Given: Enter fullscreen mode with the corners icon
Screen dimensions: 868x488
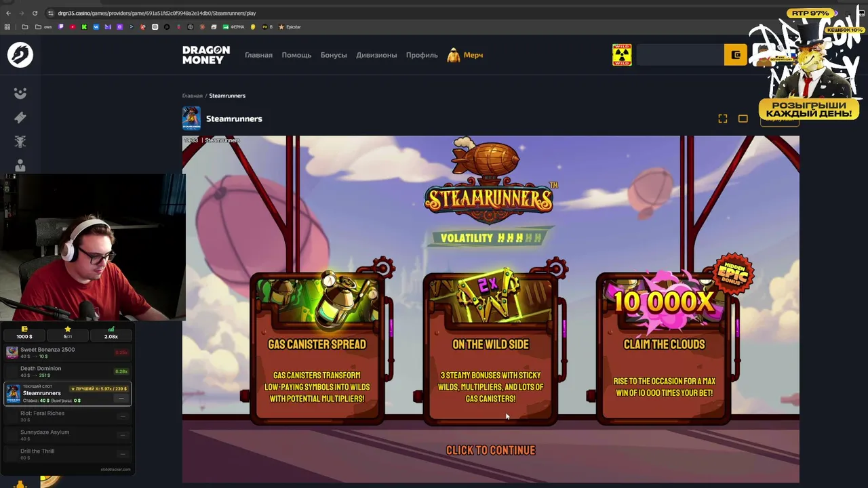Looking at the screenshot, I should pos(723,119).
